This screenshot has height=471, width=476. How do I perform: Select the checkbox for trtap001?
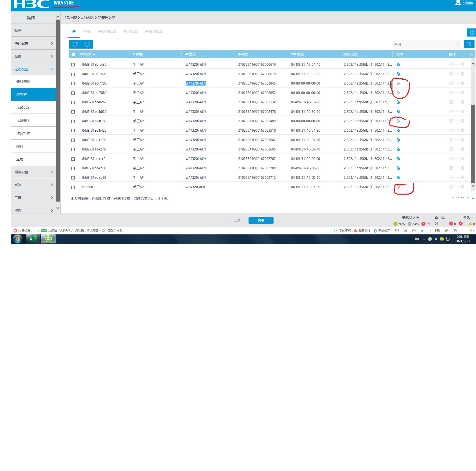pos(73,187)
